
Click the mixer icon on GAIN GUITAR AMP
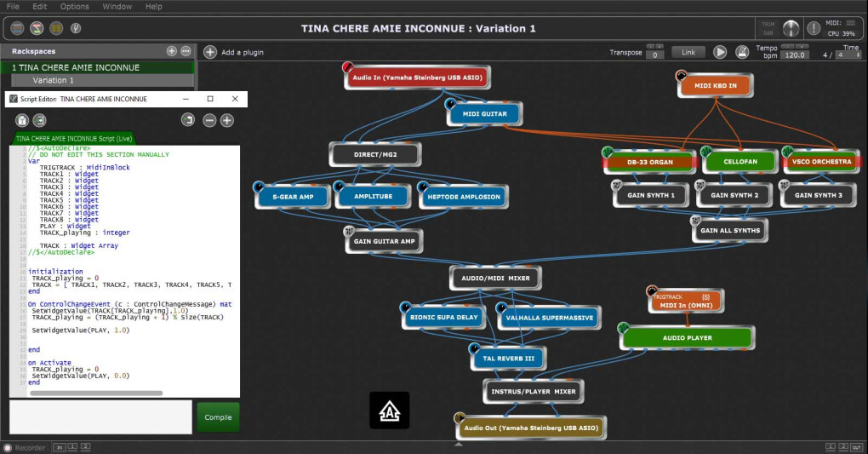[x=349, y=231]
